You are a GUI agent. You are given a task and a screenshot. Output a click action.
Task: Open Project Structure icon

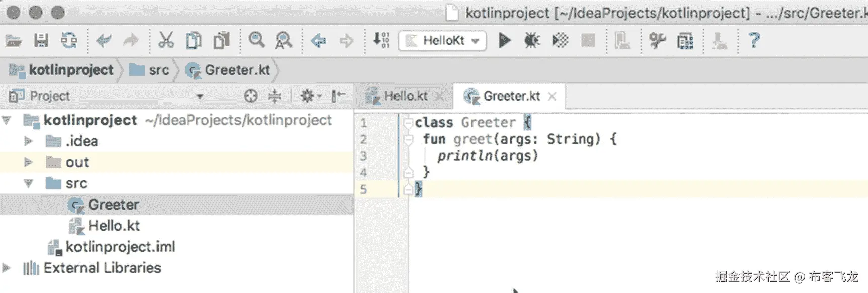685,41
